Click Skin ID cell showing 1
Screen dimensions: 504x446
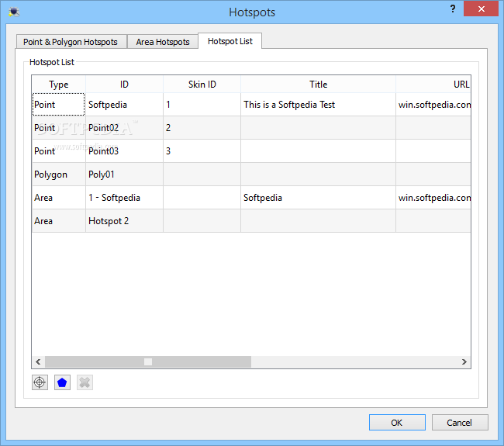202,105
